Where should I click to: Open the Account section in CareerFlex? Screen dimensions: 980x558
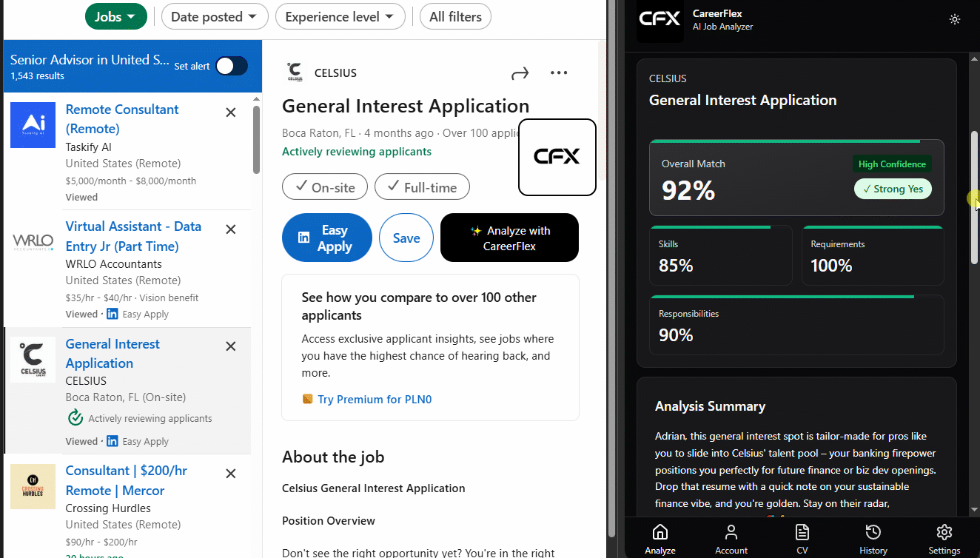(x=731, y=538)
